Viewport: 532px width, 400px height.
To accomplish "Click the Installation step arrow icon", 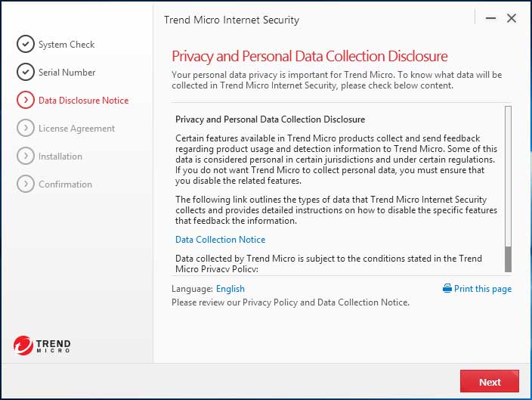I will point(26,156).
